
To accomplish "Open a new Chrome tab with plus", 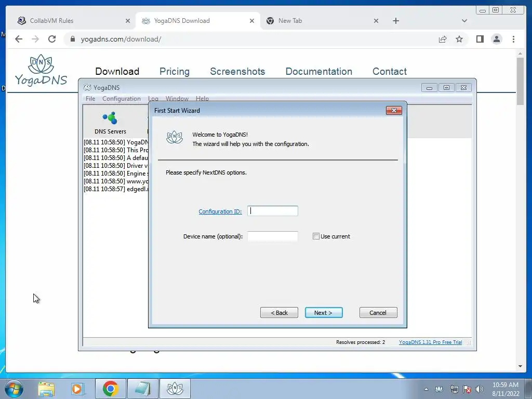I will 395,21.
